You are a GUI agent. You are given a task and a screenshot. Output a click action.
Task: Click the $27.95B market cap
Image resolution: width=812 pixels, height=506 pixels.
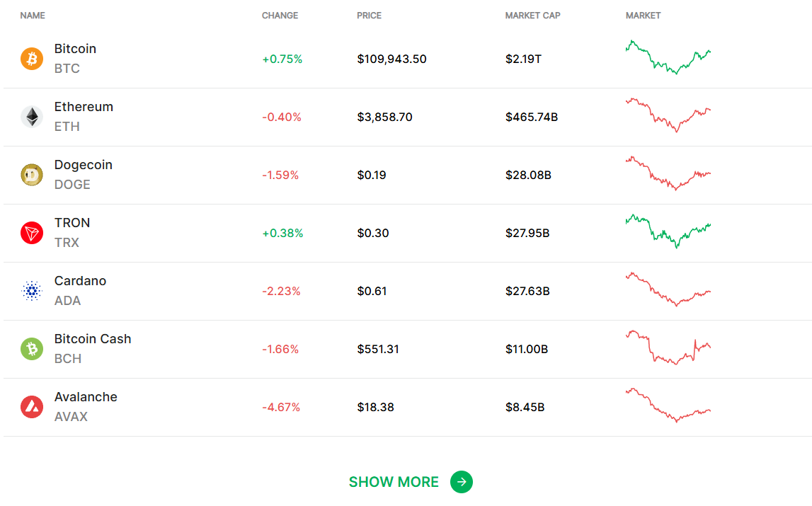527,233
